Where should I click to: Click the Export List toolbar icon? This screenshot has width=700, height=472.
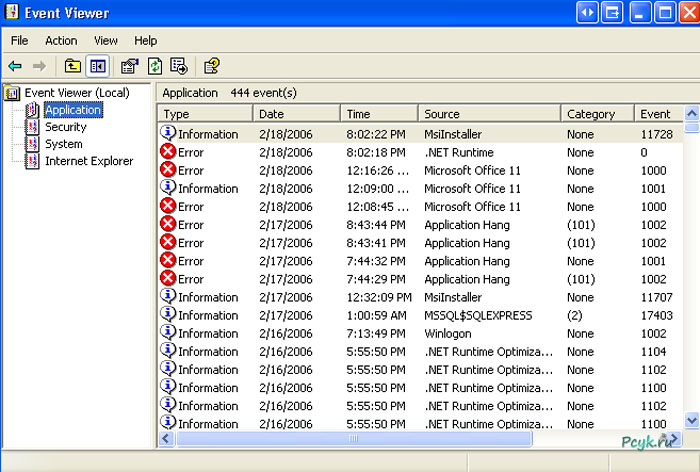click(x=179, y=67)
